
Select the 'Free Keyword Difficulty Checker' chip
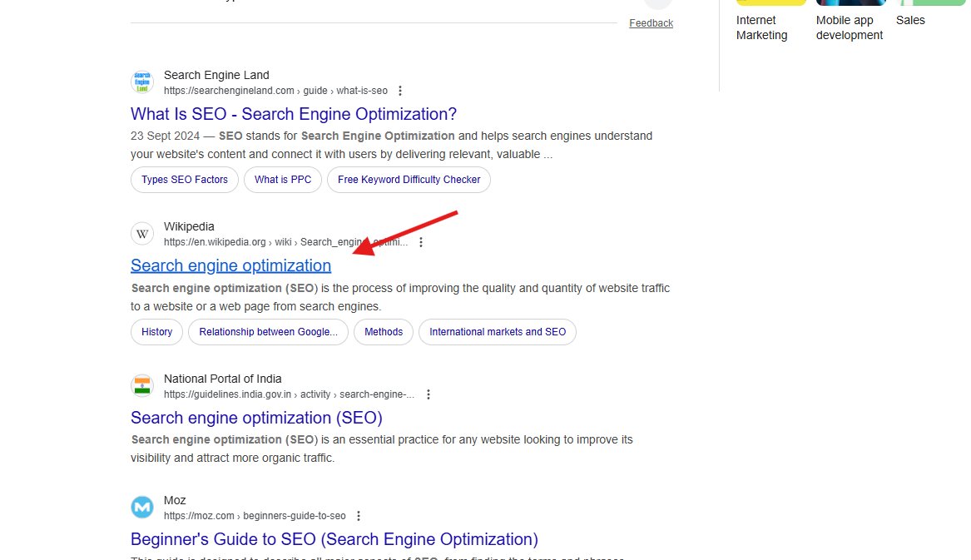point(409,180)
